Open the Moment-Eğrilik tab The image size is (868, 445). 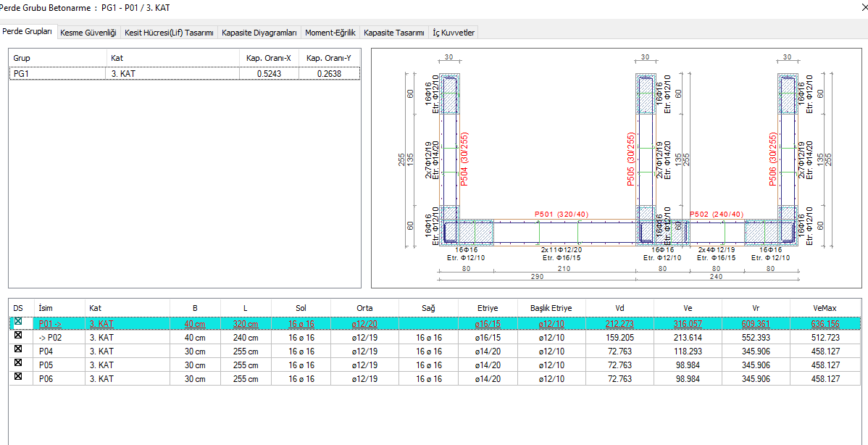click(330, 33)
